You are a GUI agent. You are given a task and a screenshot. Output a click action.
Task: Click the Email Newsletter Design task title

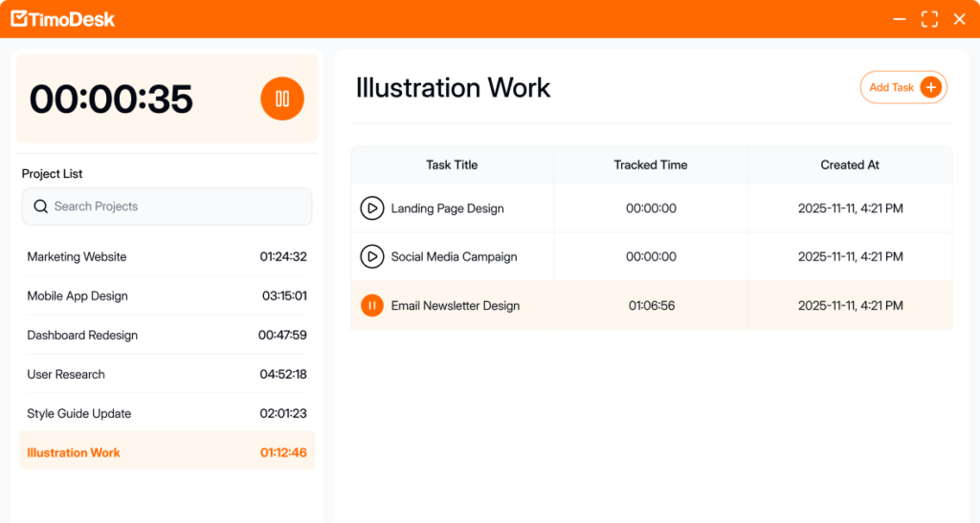pyautogui.click(x=456, y=306)
